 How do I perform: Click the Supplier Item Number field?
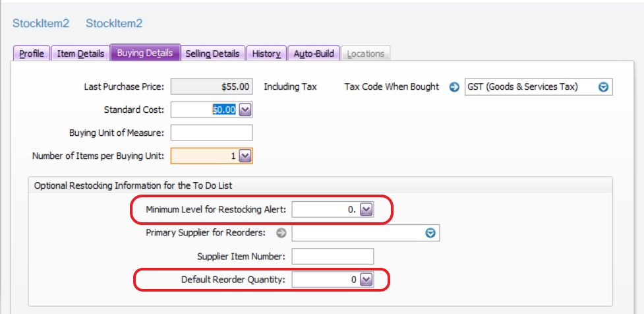(332, 256)
